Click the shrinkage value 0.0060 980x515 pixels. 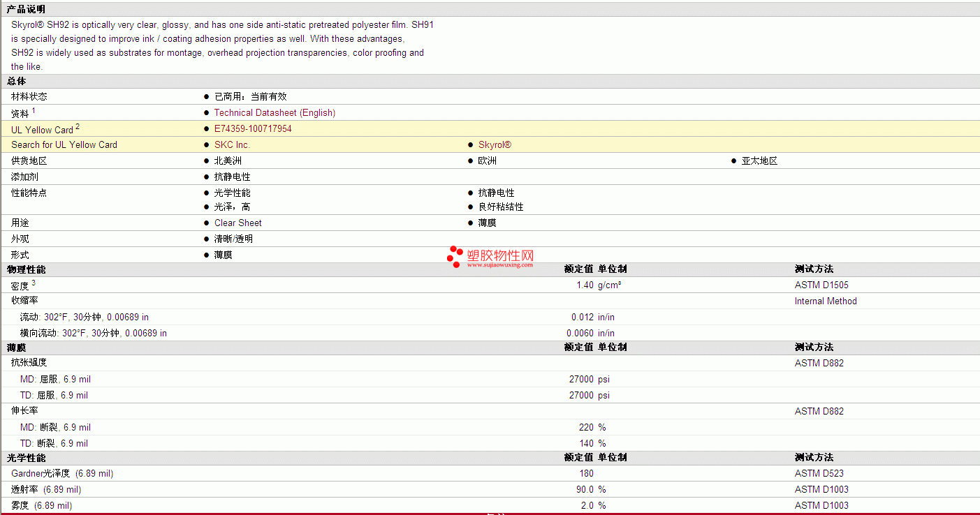(x=580, y=333)
